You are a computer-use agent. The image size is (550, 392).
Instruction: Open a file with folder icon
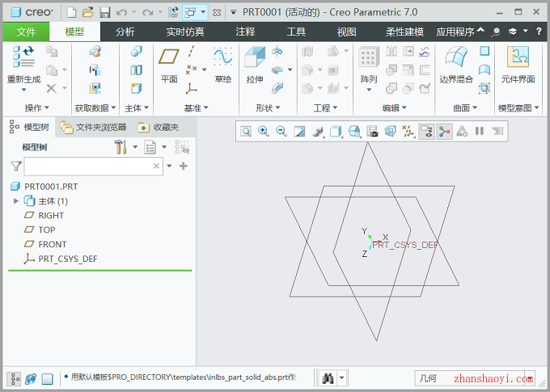pyautogui.click(x=87, y=13)
